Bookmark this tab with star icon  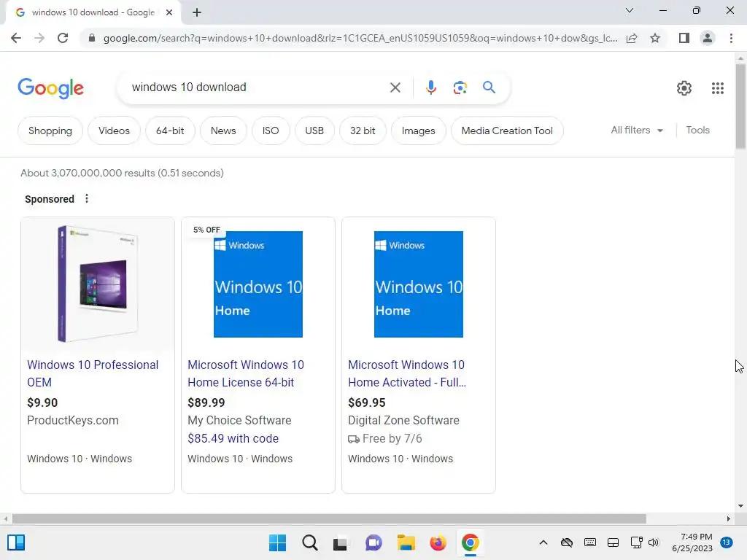655,38
